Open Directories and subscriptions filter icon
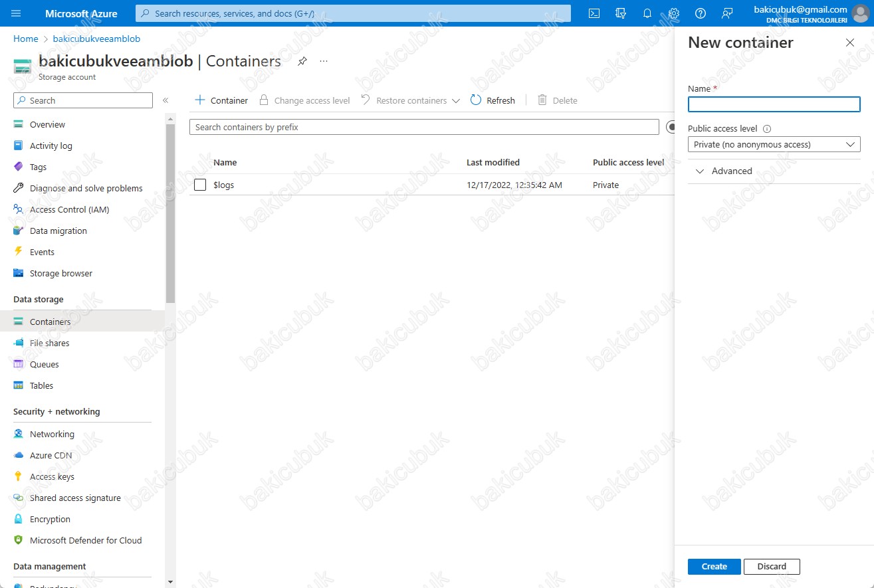Viewport: 874px width, 588px height. point(621,13)
